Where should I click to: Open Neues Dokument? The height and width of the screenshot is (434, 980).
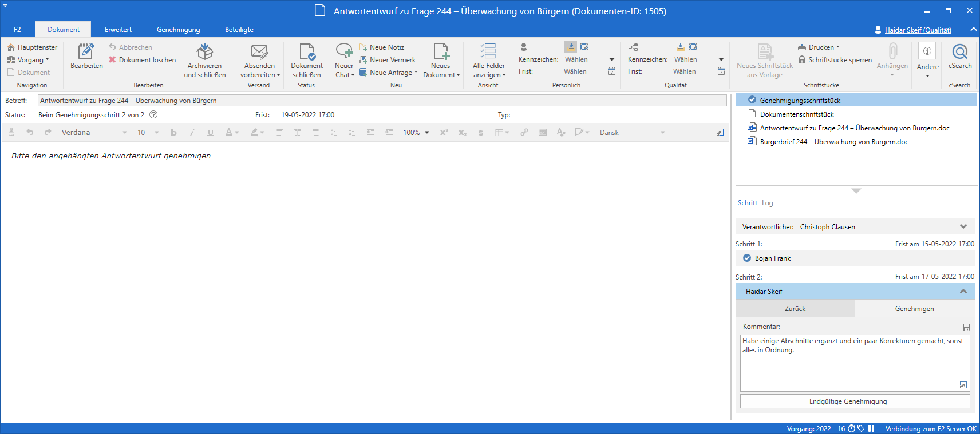coord(441,61)
